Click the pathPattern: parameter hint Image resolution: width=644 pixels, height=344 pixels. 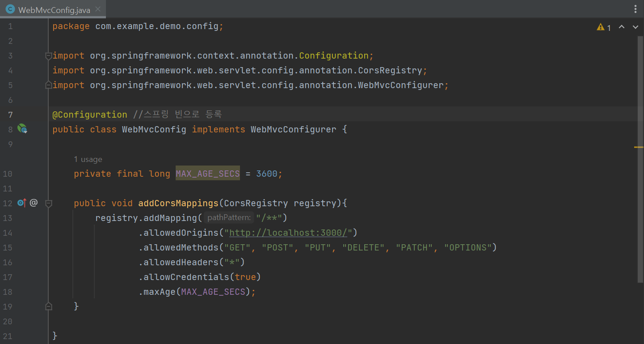click(229, 218)
